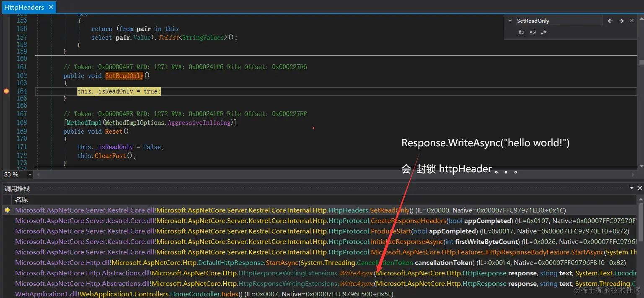Go to the next search match arrow
Image resolution: width=644 pixels, height=298 pixels.
pyautogui.click(x=621, y=21)
